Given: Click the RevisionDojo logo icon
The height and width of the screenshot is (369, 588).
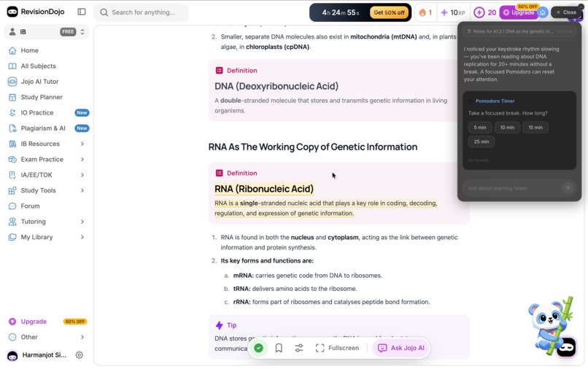Looking at the screenshot, I should [x=12, y=12].
